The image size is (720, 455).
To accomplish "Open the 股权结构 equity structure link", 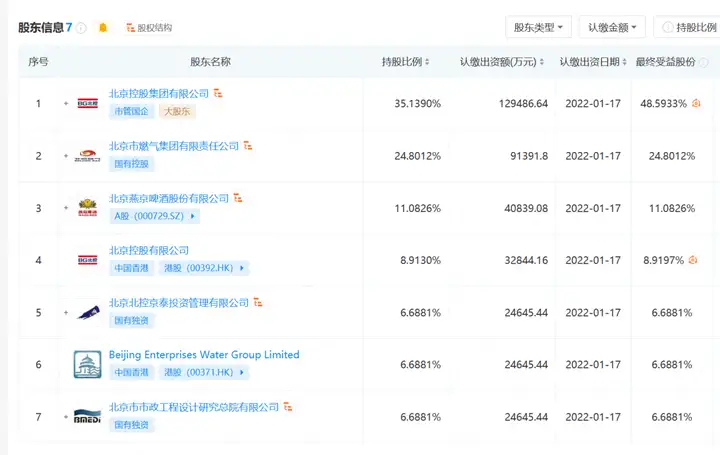I will (149, 28).
